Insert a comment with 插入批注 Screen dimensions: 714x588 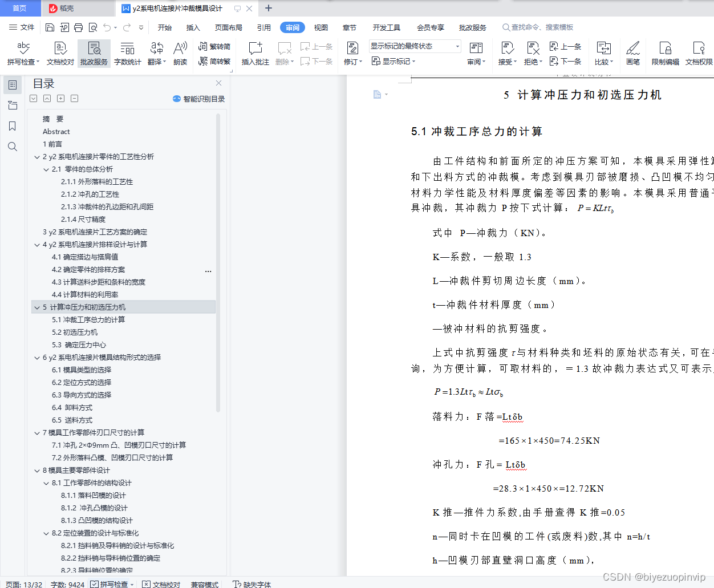coord(255,53)
